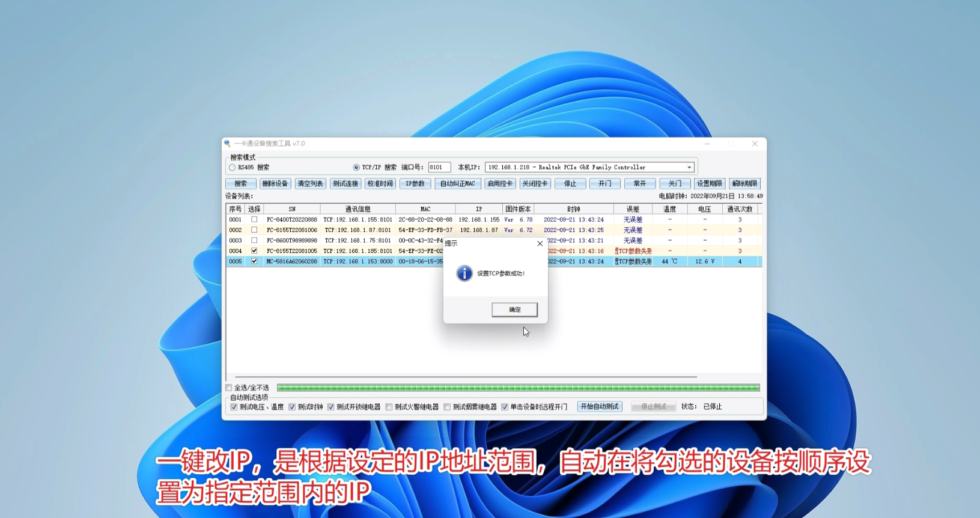Image resolution: width=980 pixels, height=518 pixels.
Task: Click the 清空列表 button
Action: (x=310, y=184)
